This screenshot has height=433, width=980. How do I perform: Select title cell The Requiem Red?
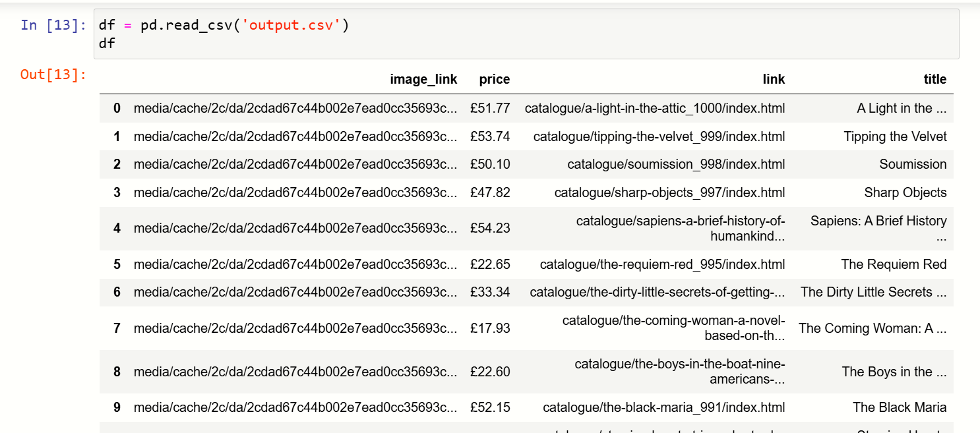(894, 264)
